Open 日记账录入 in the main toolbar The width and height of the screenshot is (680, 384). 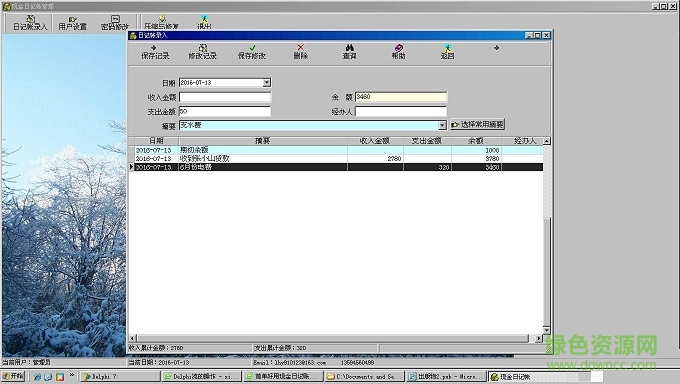pos(30,23)
